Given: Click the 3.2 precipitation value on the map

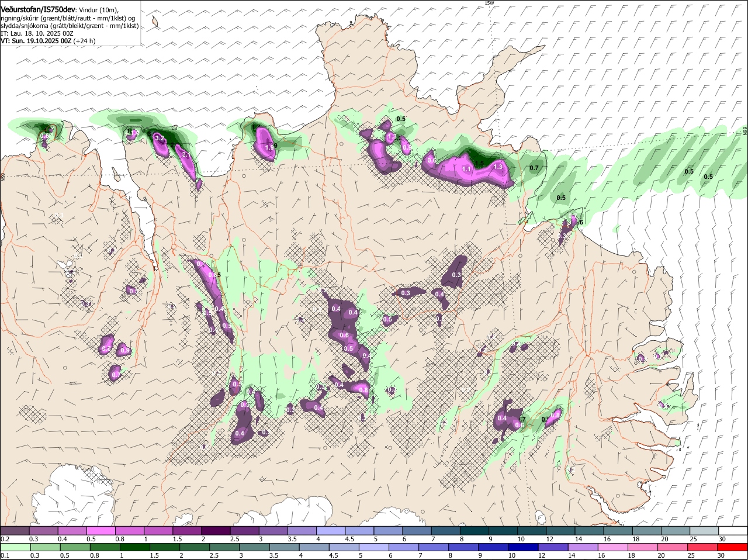Looking at the screenshot, I should [x=159, y=139].
